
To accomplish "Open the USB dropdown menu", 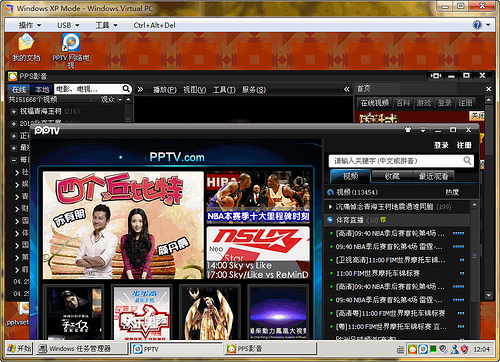I will click(x=68, y=25).
